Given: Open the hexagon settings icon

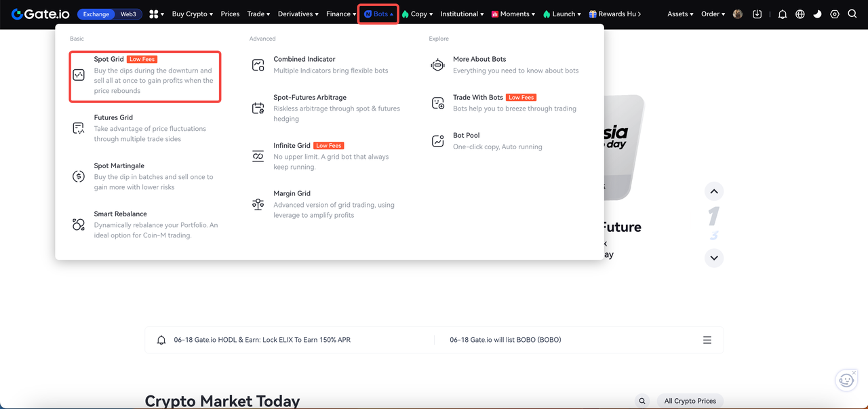Looking at the screenshot, I should pos(835,14).
